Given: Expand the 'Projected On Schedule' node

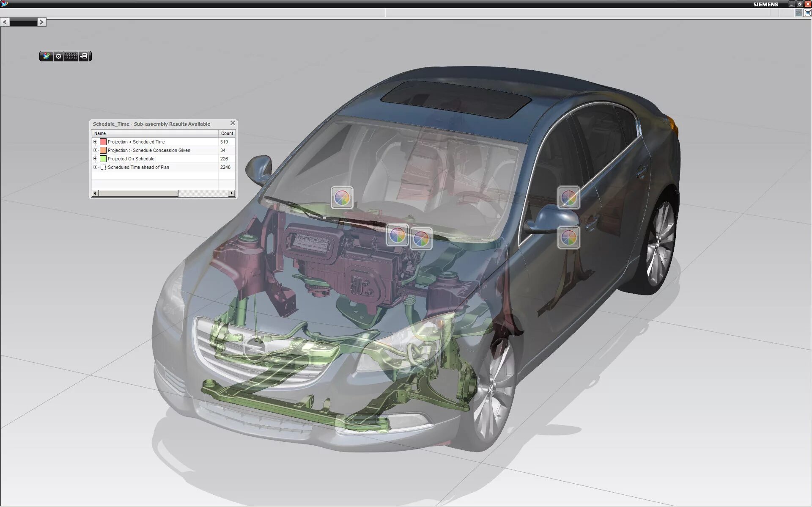Looking at the screenshot, I should [96, 159].
